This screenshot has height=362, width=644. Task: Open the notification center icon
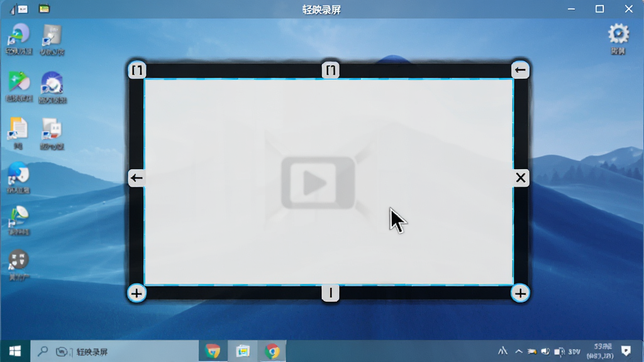pos(626,351)
